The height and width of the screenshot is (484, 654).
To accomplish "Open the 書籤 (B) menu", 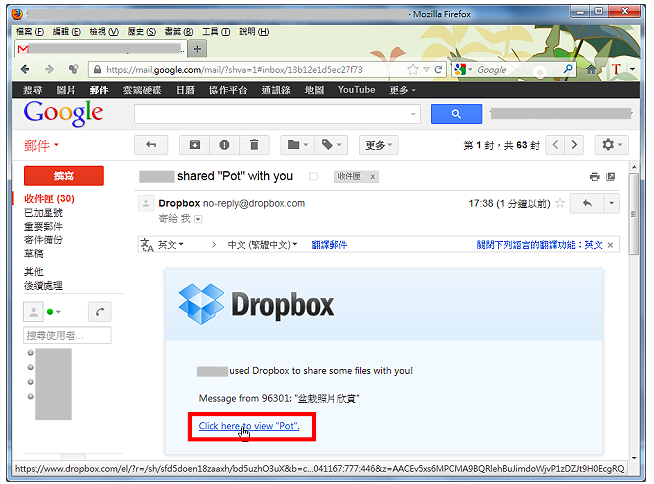I will tap(179, 32).
